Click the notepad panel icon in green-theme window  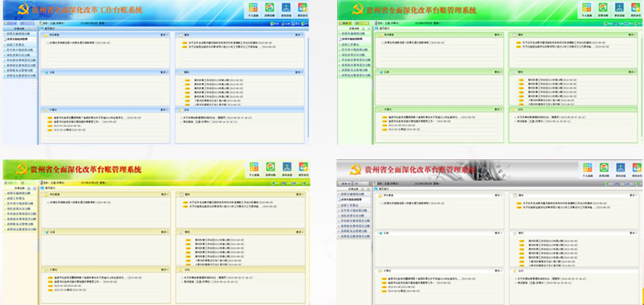[x=514, y=72]
